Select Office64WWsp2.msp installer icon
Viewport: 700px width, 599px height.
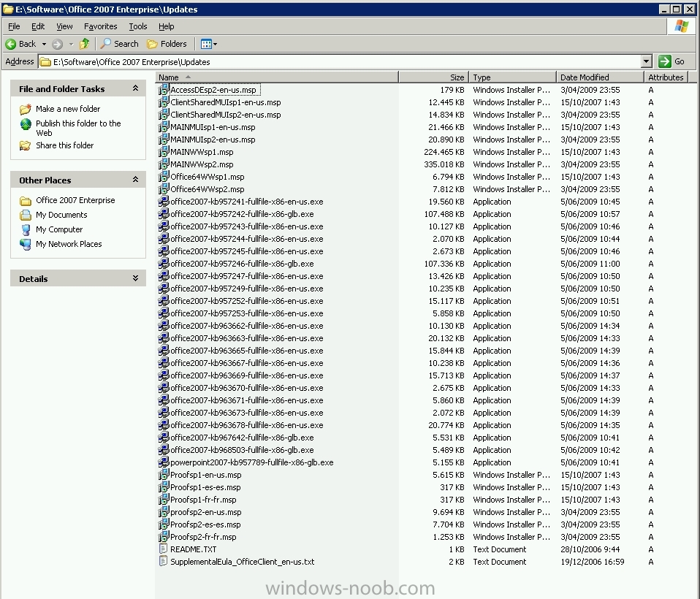tap(164, 189)
